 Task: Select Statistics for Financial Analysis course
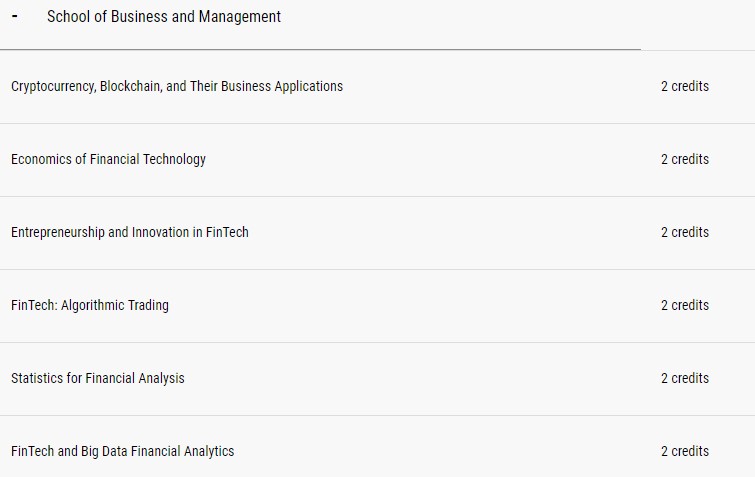[98, 379]
